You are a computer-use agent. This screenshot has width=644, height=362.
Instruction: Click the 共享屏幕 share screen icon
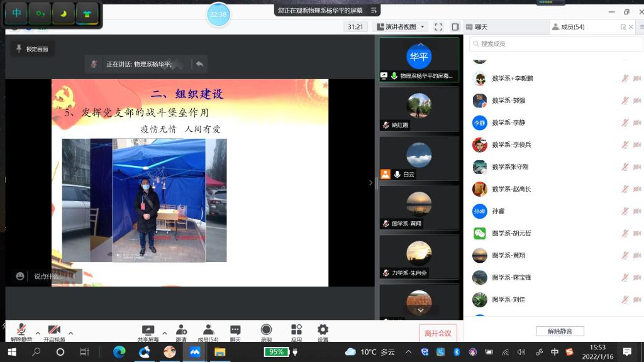click(x=148, y=331)
